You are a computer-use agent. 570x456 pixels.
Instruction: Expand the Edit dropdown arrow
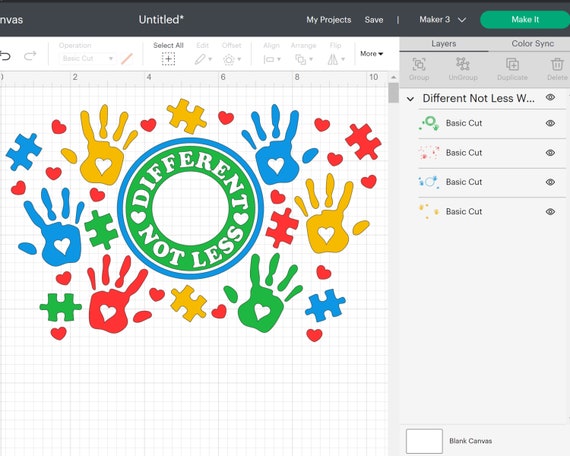pos(210,59)
